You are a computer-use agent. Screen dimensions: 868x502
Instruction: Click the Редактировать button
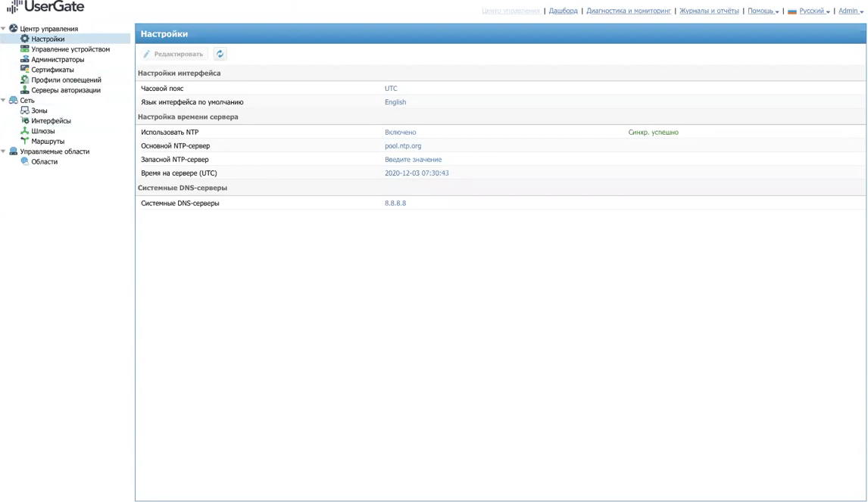tap(173, 54)
